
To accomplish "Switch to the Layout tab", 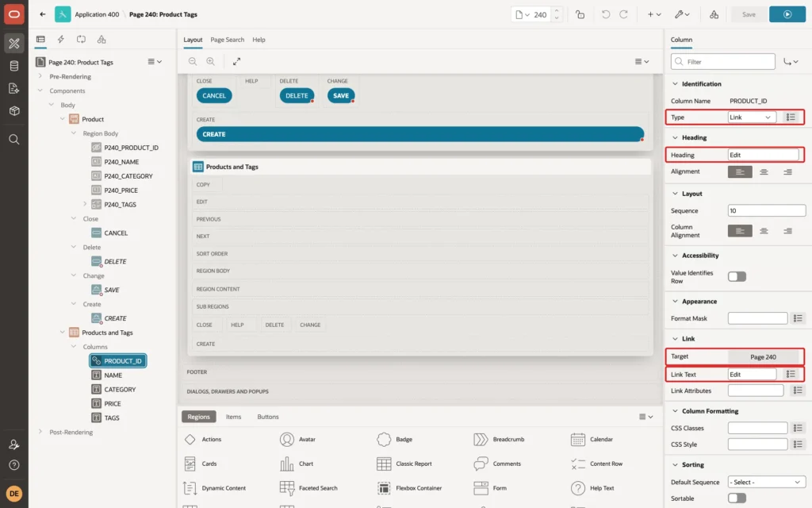I will (x=193, y=40).
